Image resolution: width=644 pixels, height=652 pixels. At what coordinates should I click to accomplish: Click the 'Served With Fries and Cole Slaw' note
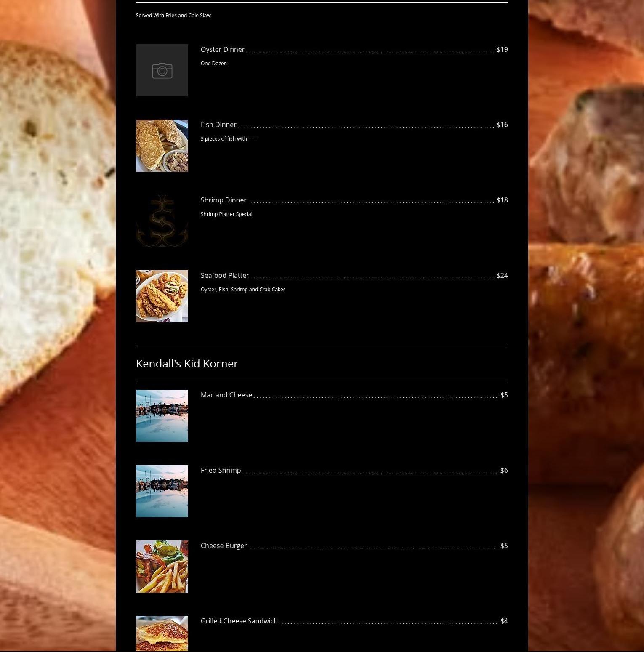coord(173,15)
